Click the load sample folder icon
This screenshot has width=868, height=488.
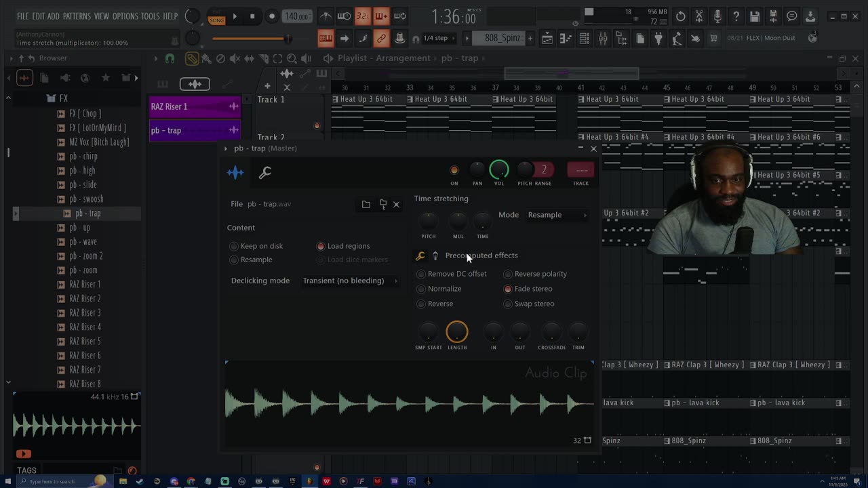(x=366, y=204)
